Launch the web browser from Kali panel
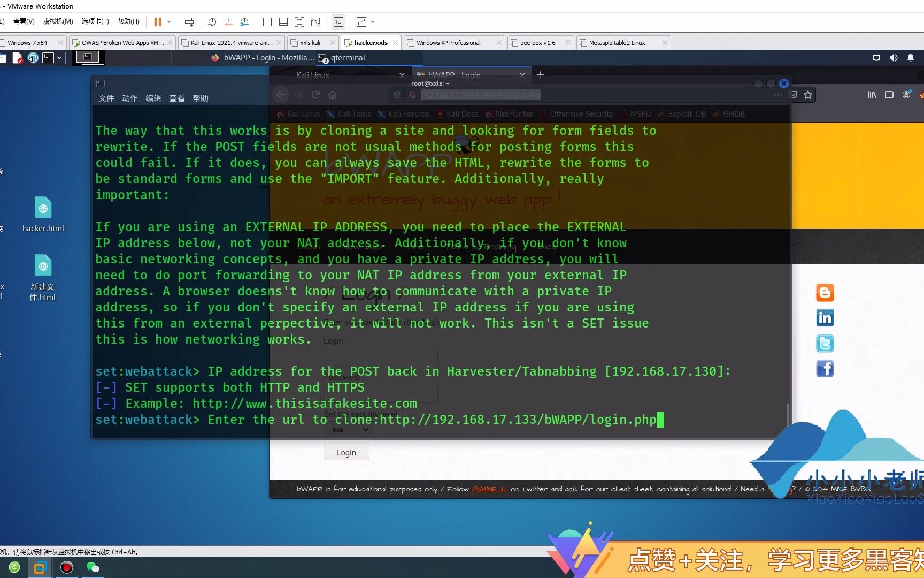This screenshot has width=924, height=578. 33,58
